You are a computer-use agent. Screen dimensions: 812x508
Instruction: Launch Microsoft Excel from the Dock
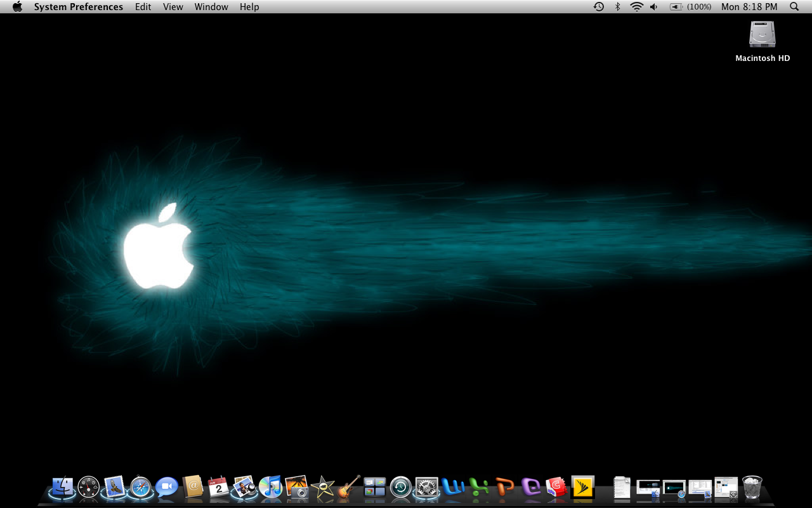tap(479, 487)
